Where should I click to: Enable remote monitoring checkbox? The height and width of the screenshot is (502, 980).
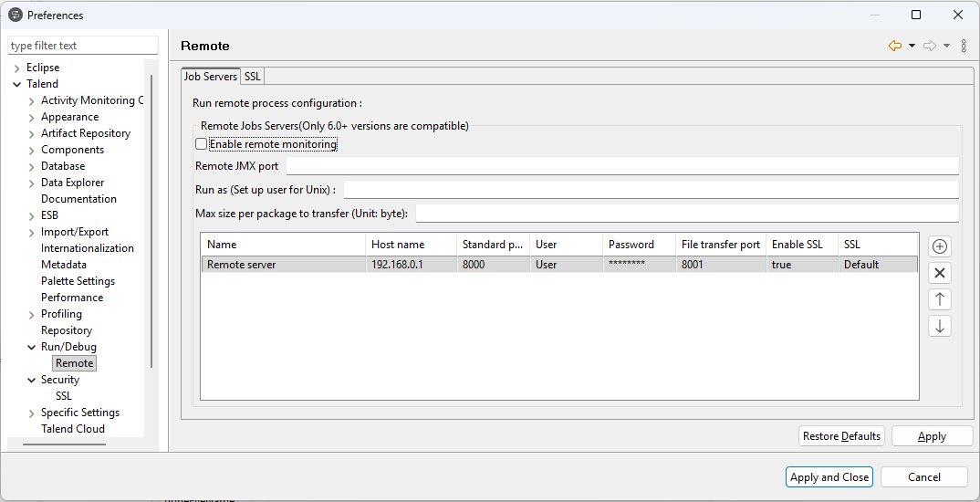[x=202, y=144]
